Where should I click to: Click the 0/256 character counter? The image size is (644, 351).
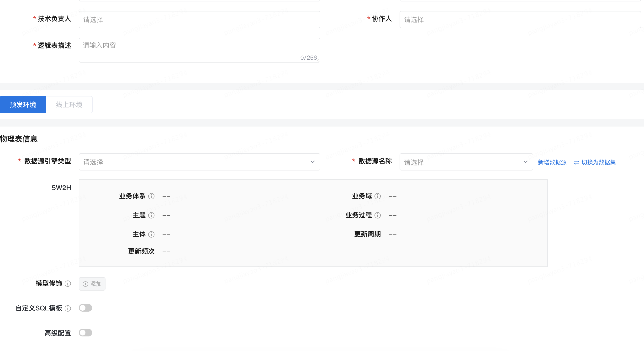308,58
